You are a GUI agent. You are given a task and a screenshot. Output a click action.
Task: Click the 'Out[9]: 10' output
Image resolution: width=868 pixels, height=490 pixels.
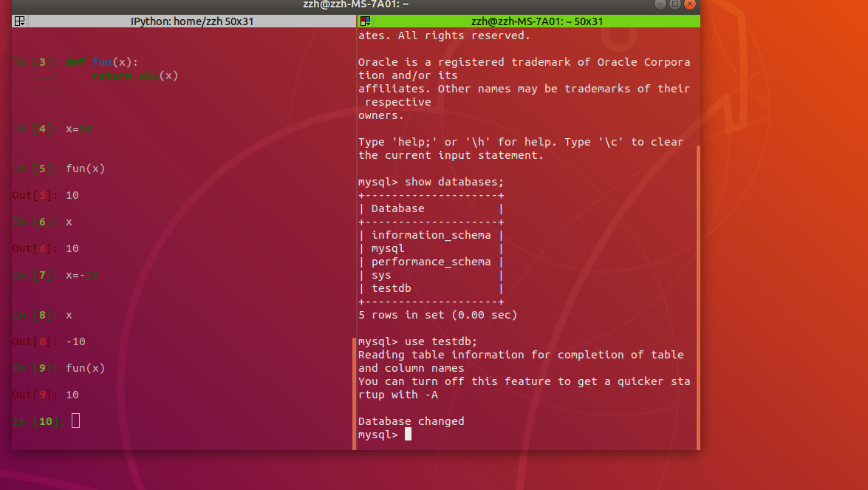click(x=45, y=395)
